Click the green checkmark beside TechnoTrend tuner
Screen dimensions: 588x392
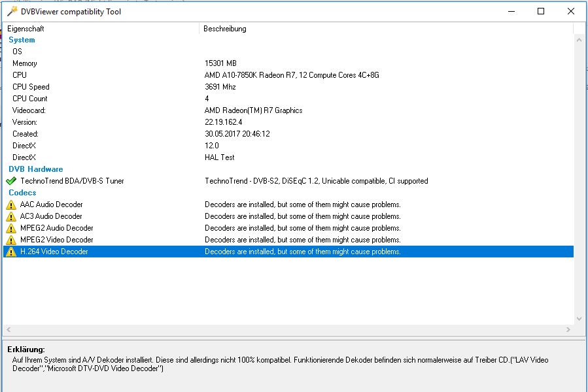[11, 181]
